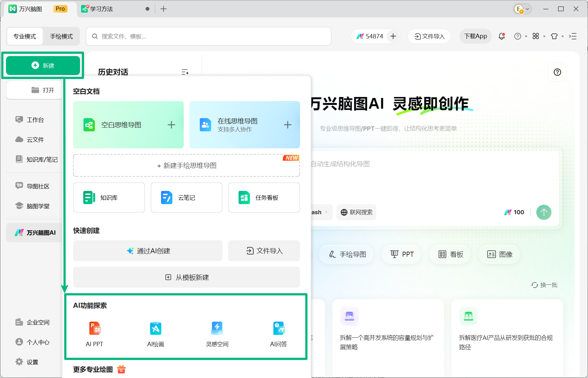The image size is (588, 378).
Task: Click the 下载App button
Action: (476, 36)
